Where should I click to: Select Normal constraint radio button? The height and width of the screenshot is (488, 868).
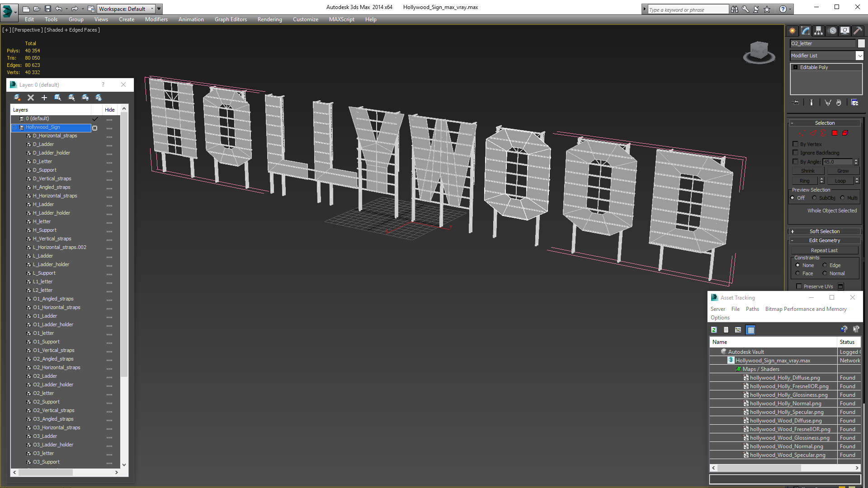[825, 273]
